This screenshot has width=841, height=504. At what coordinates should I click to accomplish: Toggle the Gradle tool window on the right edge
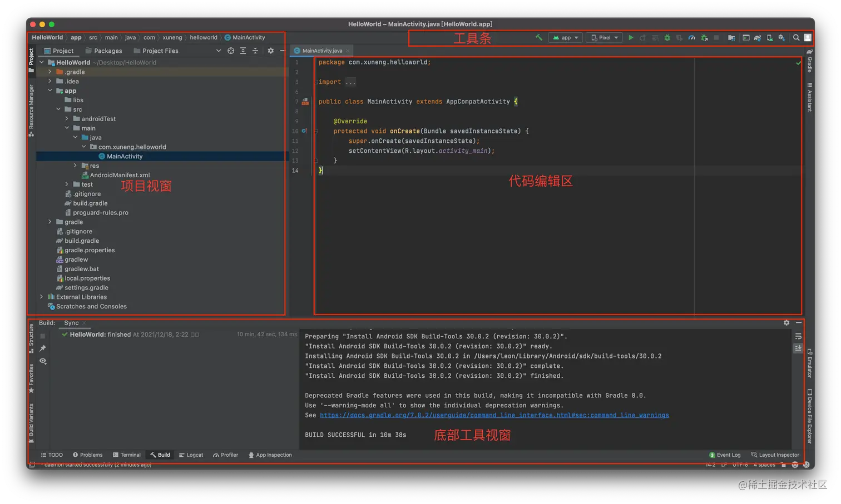point(810,61)
